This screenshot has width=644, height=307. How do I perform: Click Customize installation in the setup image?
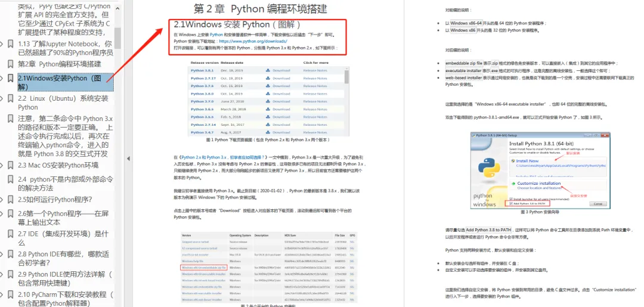pyautogui.click(x=538, y=184)
